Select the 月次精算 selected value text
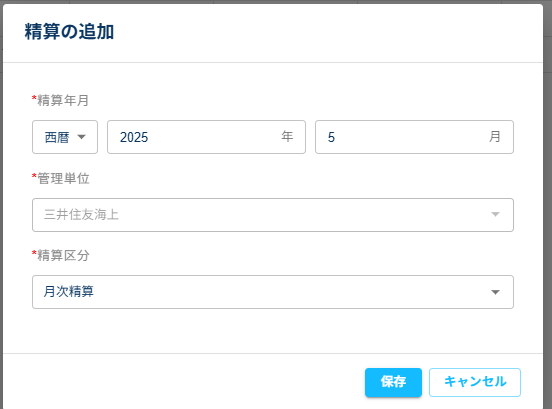The width and height of the screenshot is (552, 409). (x=69, y=292)
